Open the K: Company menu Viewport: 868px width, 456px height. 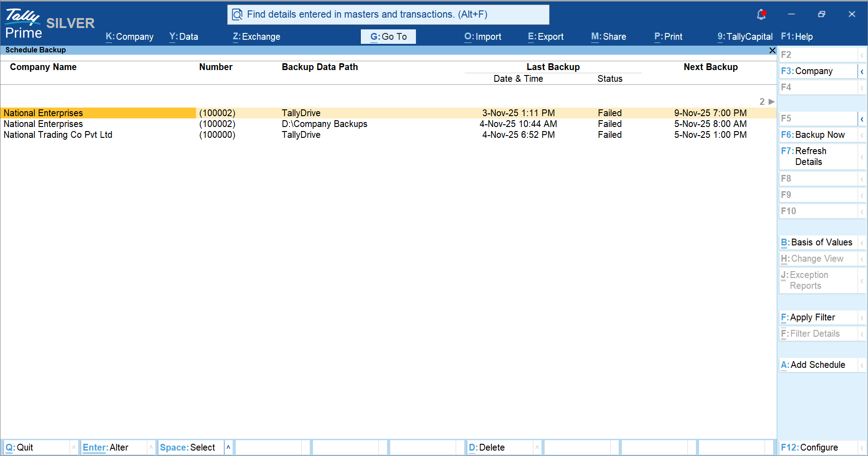click(129, 37)
